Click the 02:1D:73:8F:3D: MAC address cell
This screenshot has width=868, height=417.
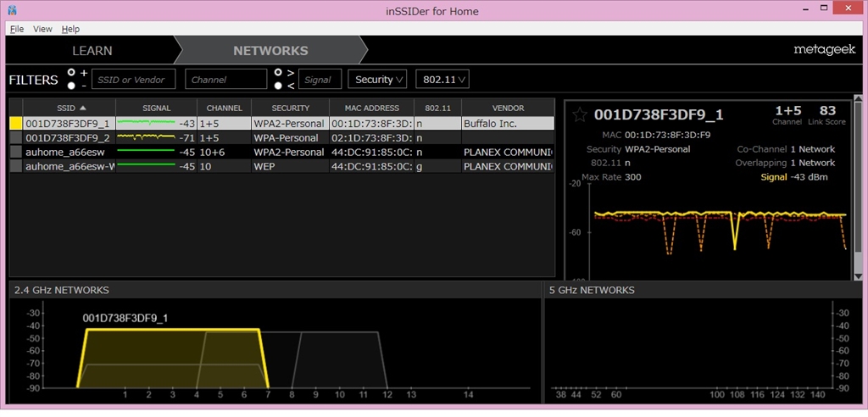(x=371, y=138)
